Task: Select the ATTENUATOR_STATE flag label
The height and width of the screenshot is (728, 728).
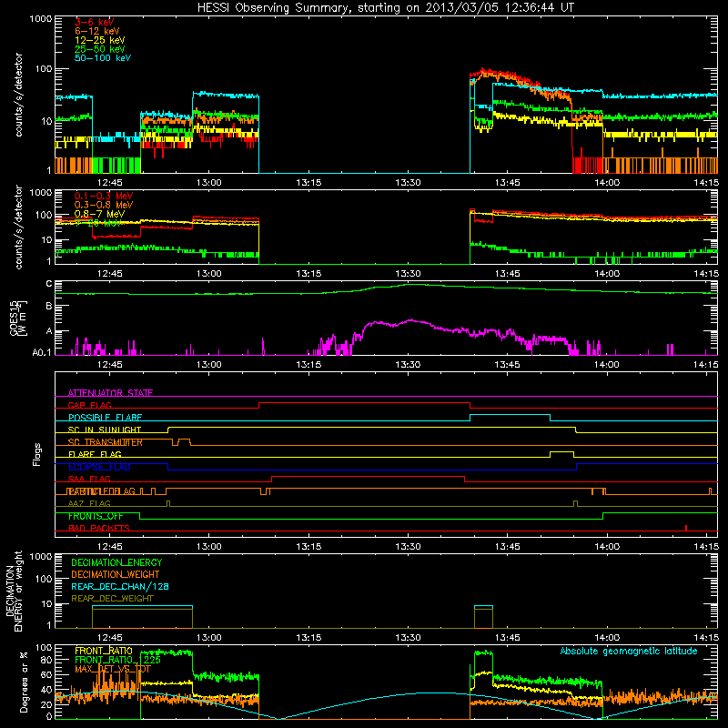Action: [110, 393]
